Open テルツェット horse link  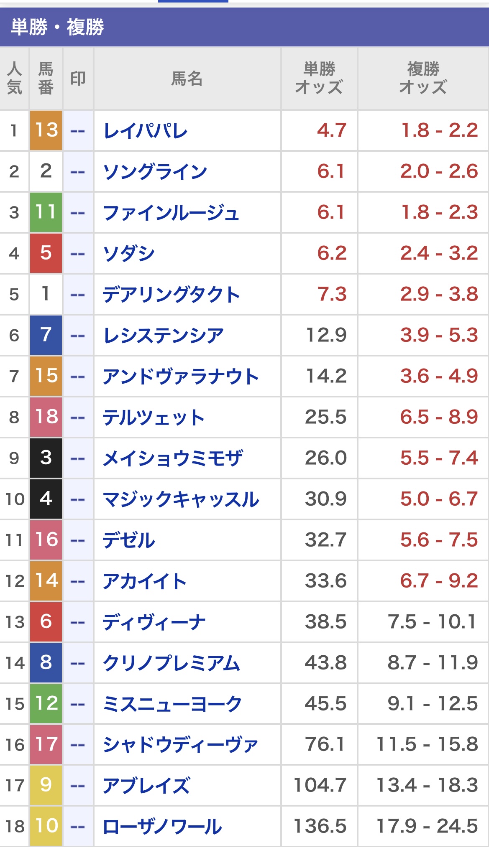click(154, 417)
